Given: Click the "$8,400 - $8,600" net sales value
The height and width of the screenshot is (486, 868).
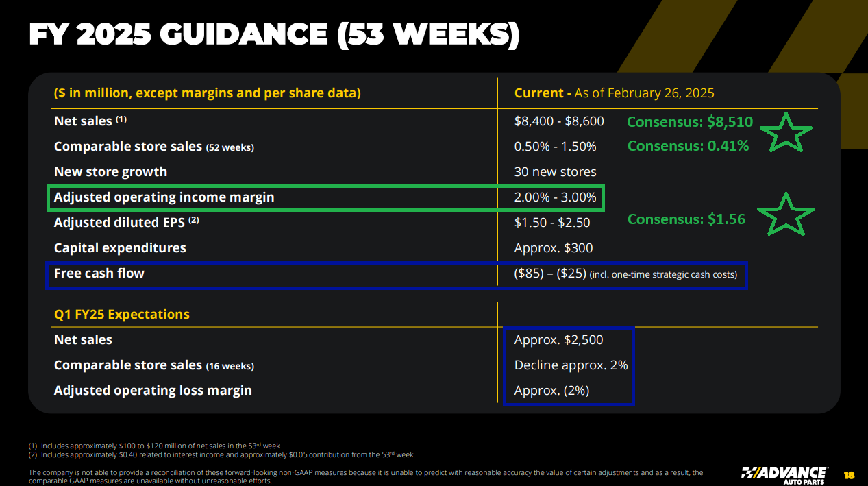Looking at the screenshot, I should tap(559, 121).
